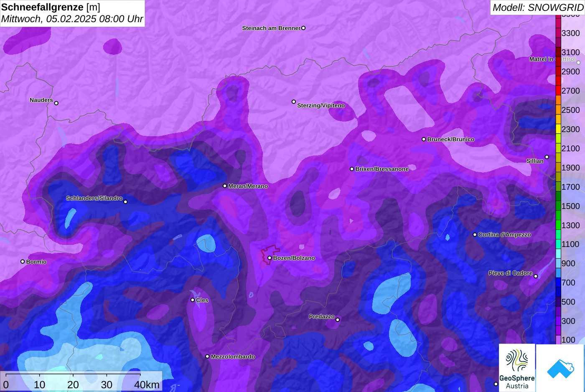Screen dimensions: 585x392
Task: Select the Cortina d'Ampezzo marker
Action: 475,234
